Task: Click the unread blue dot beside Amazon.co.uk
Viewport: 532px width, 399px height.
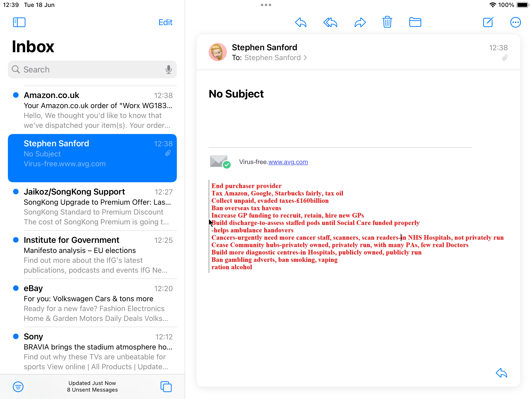Action: [x=16, y=95]
